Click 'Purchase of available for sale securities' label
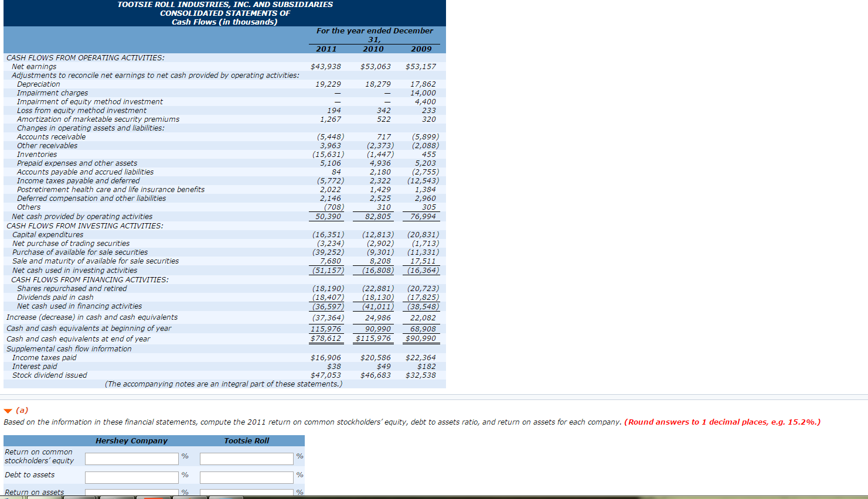The height and width of the screenshot is (499, 868). (x=80, y=252)
